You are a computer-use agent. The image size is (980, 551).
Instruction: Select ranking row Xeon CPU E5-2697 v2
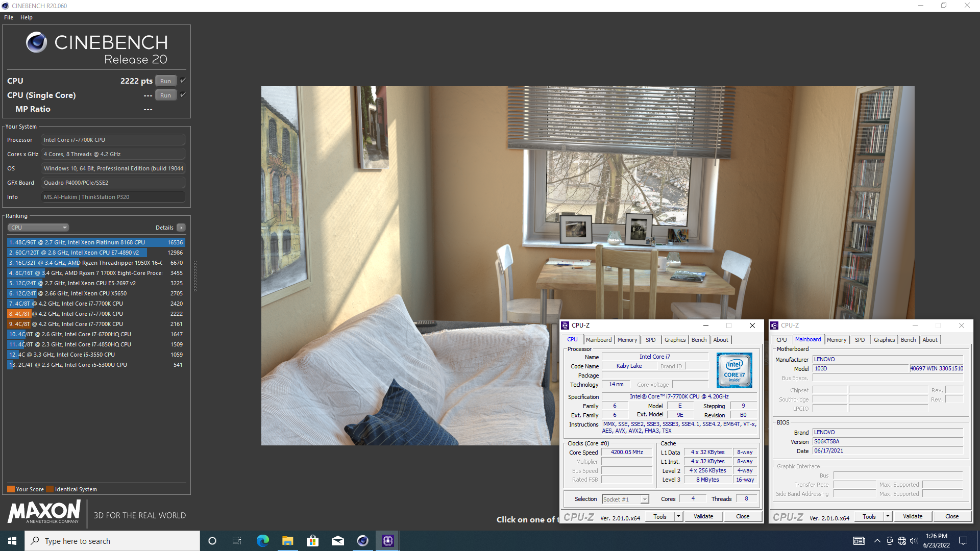[x=96, y=283]
